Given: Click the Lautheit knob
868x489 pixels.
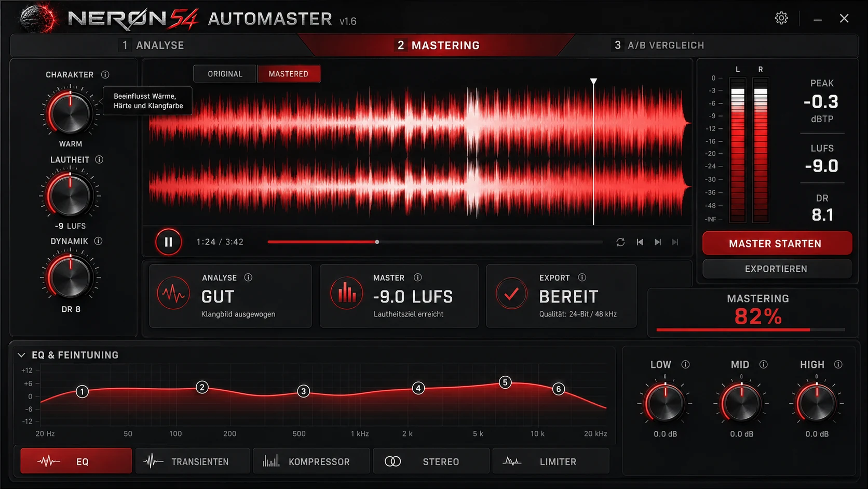Looking at the screenshot, I should (x=70, y=195).
